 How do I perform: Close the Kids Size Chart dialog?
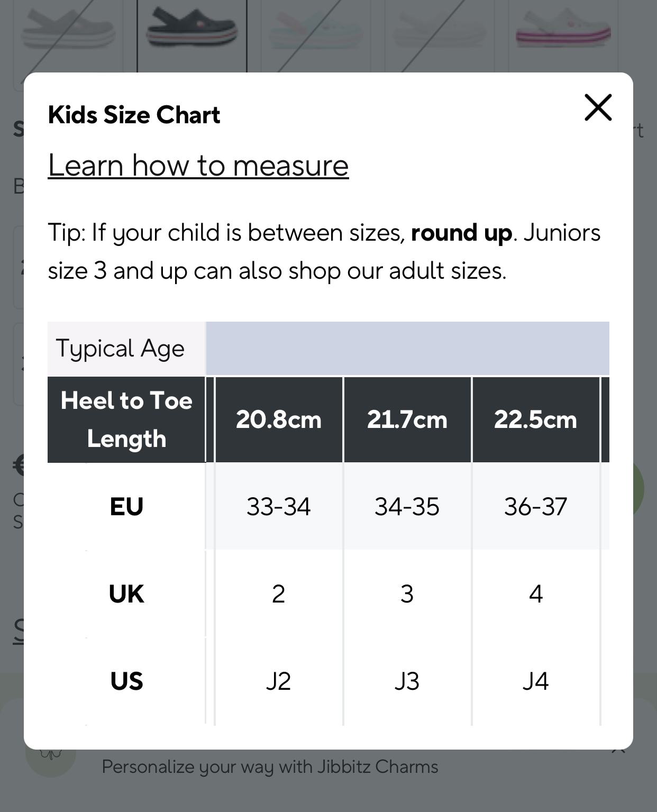pyautogui.click(x=598, y=107)
